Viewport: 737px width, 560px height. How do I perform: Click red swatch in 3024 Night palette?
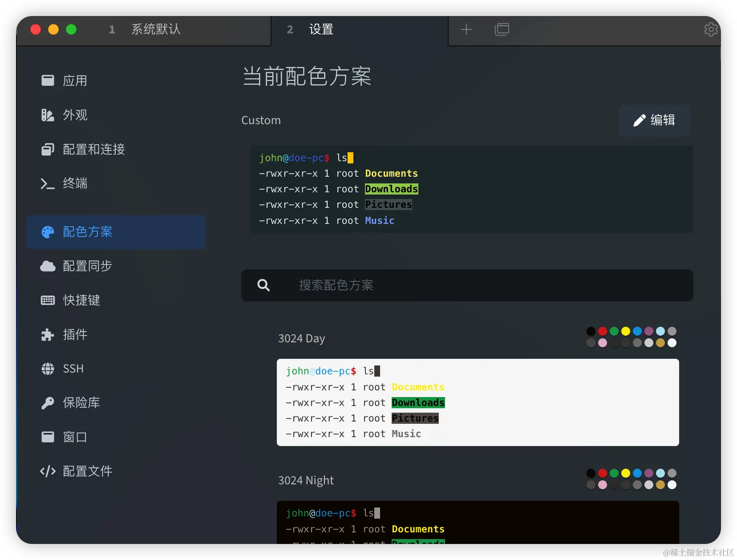click(603, 473)
